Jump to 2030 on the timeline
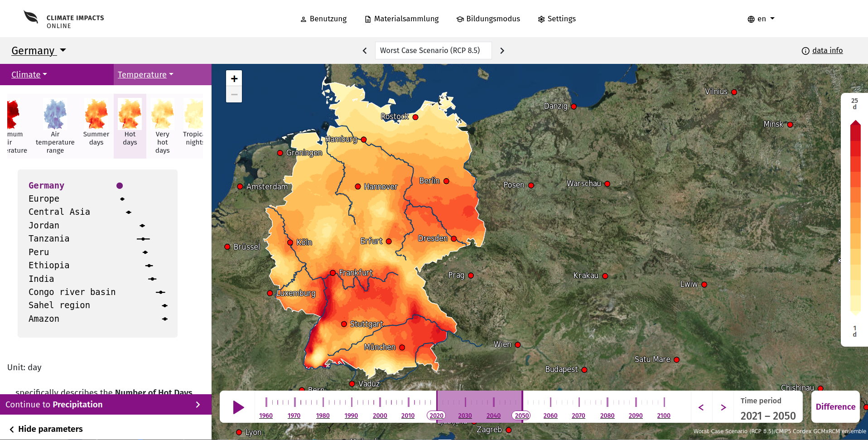 (465, 416)
